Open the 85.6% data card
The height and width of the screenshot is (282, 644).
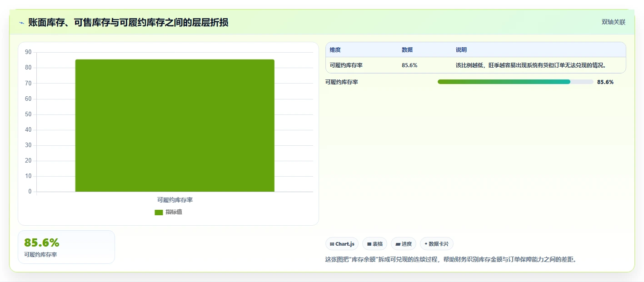pos(66,247)
